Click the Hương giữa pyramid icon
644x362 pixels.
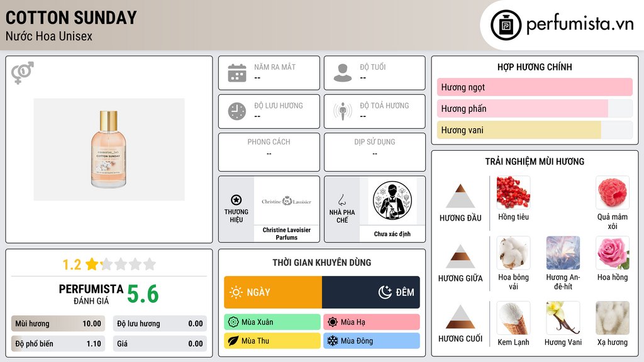pos(460,256)
